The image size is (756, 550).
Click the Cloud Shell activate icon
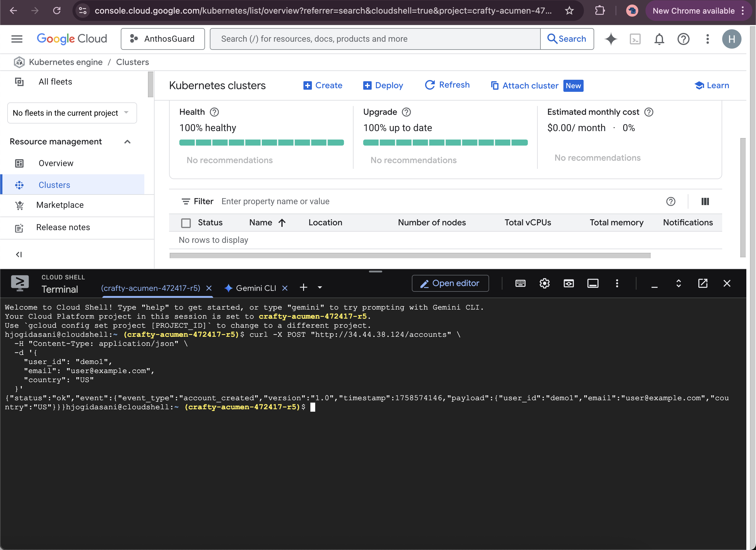click(x=635, y=39)
